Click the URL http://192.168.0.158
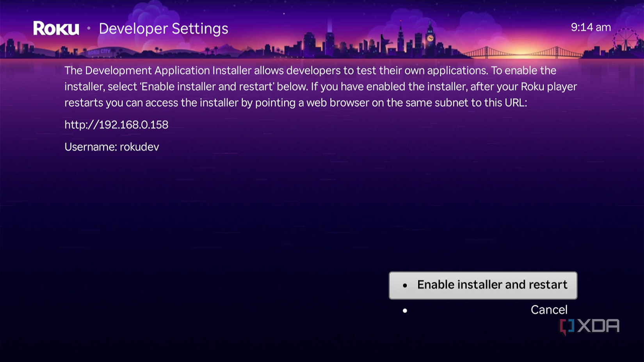Viewport: 644px width, 362px height. pos(116,124)
